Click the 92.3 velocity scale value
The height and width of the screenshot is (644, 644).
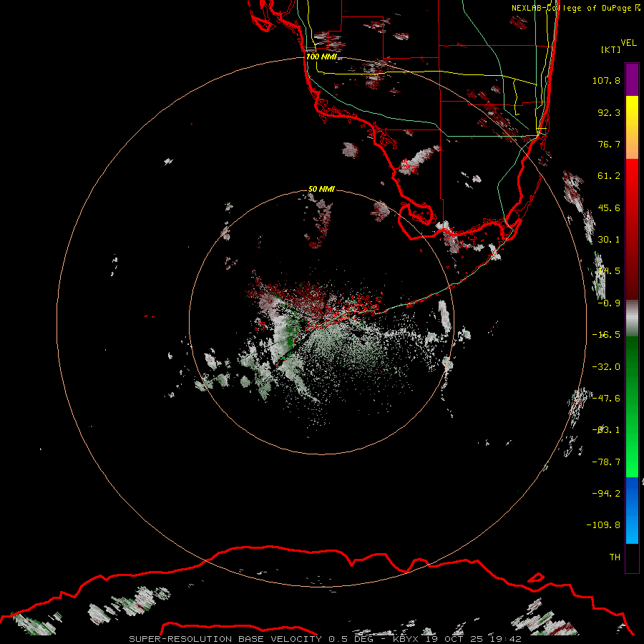pos(609,112)
